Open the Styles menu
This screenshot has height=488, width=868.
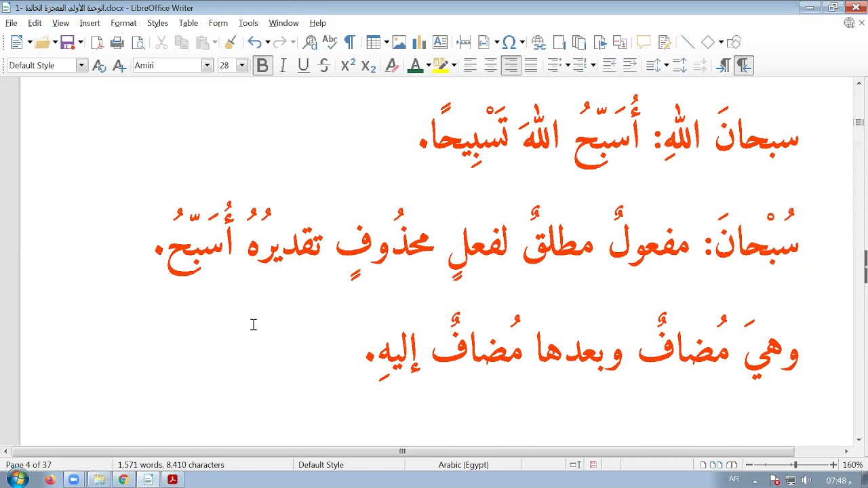[157, 22]
